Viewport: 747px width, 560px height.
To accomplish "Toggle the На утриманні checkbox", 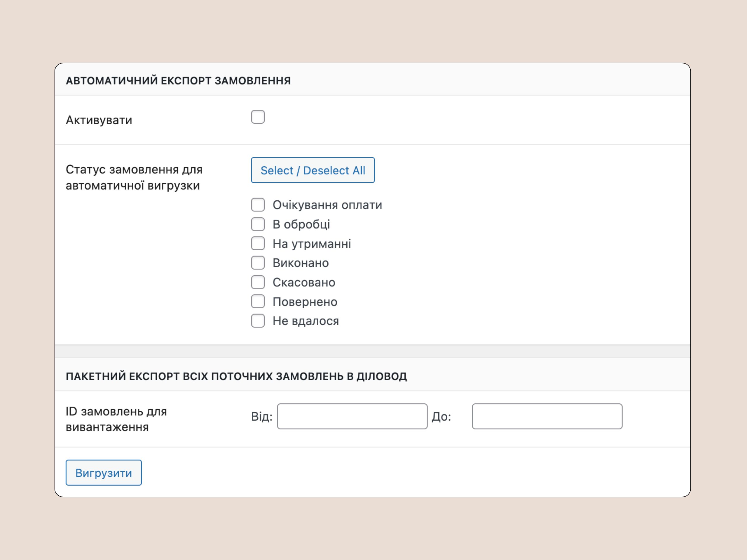I will (258, 243).
